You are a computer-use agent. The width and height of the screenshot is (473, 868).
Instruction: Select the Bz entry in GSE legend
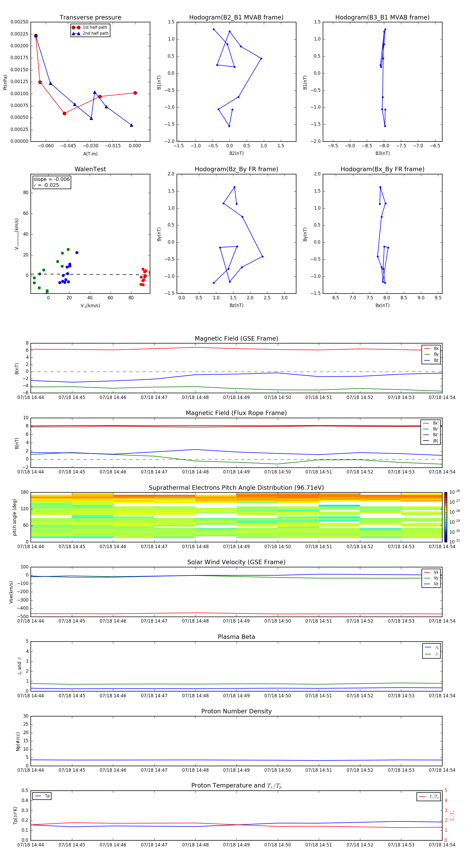431,360
